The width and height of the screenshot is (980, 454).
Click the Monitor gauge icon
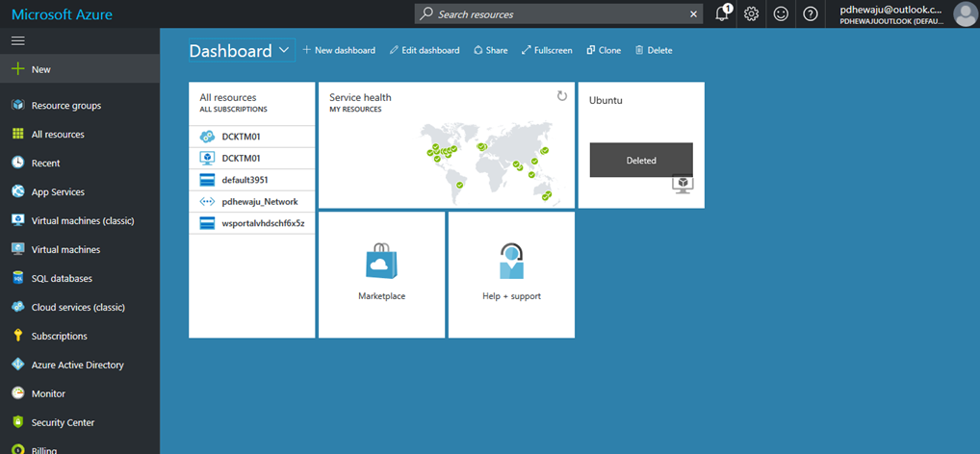[x=18, y=393]
